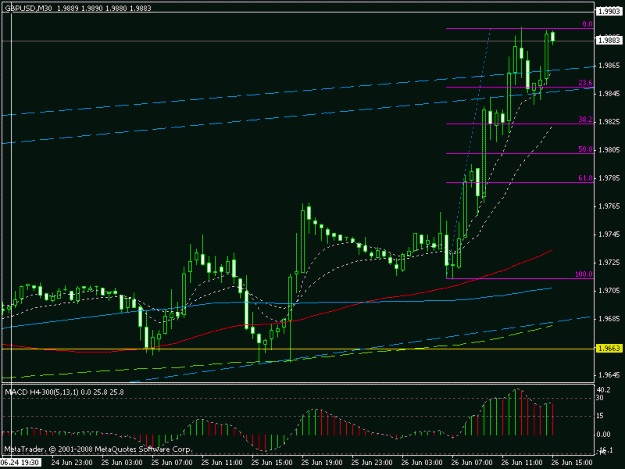Image resolution: width=625 pixels, height=469 pixels.
Task: Click the 25 Jun 07:00 time axis label
Action: point(172,463)
